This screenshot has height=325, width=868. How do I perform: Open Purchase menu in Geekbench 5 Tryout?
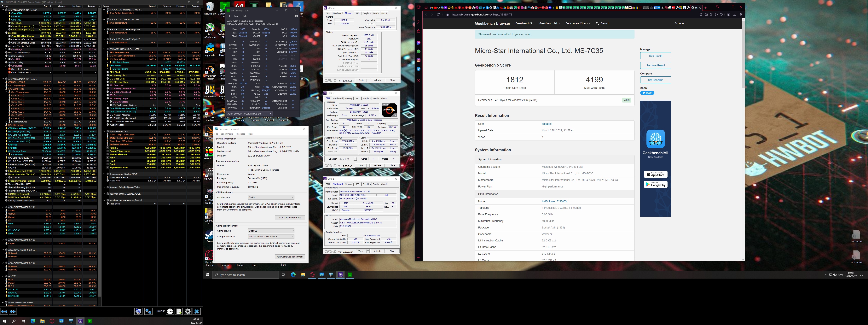240,134
